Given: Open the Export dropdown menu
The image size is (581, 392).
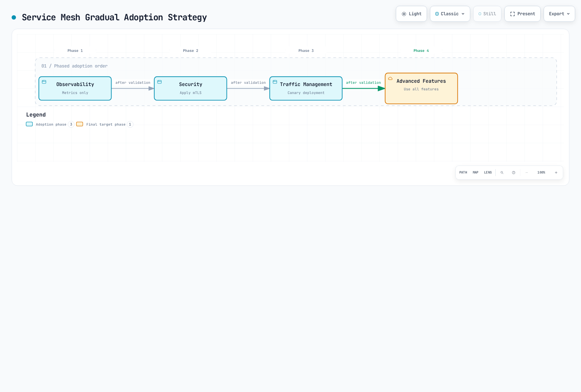Looking at the screenshot, I should 559,14.
